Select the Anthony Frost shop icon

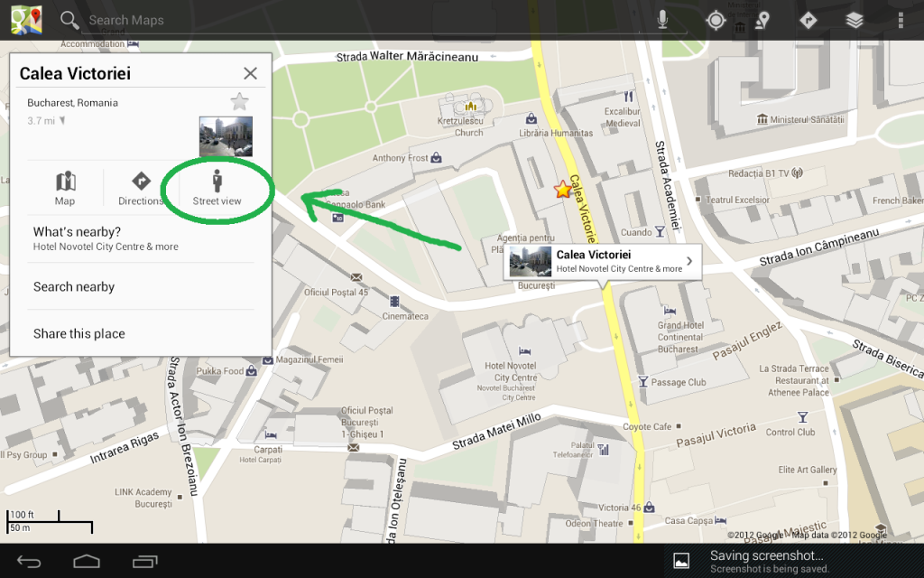point(436,157)
